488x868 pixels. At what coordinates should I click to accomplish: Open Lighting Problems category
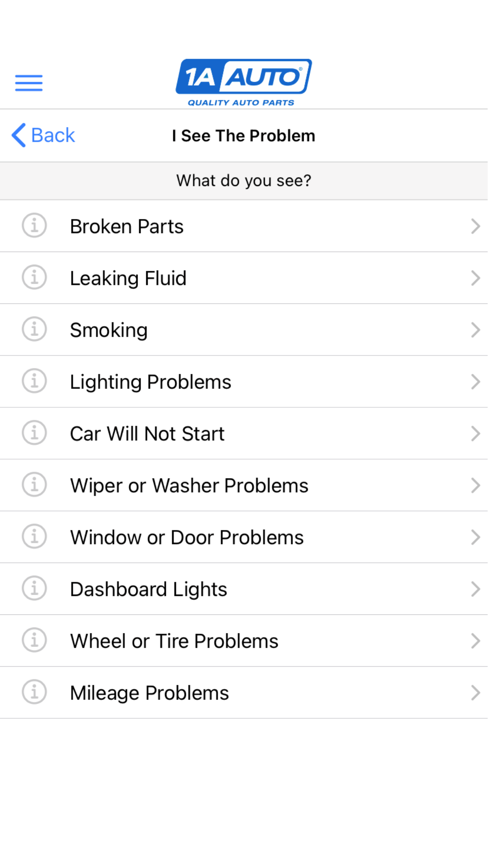pos(150,382)
